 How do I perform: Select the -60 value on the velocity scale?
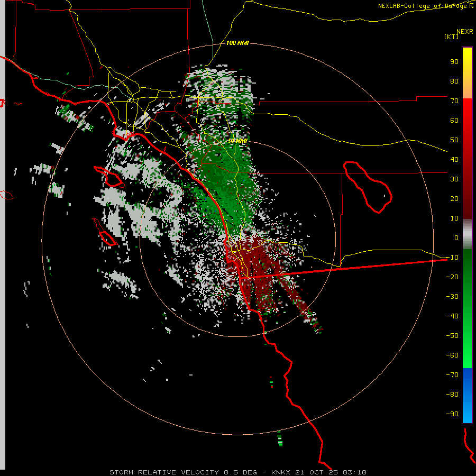tap(452, 355)
